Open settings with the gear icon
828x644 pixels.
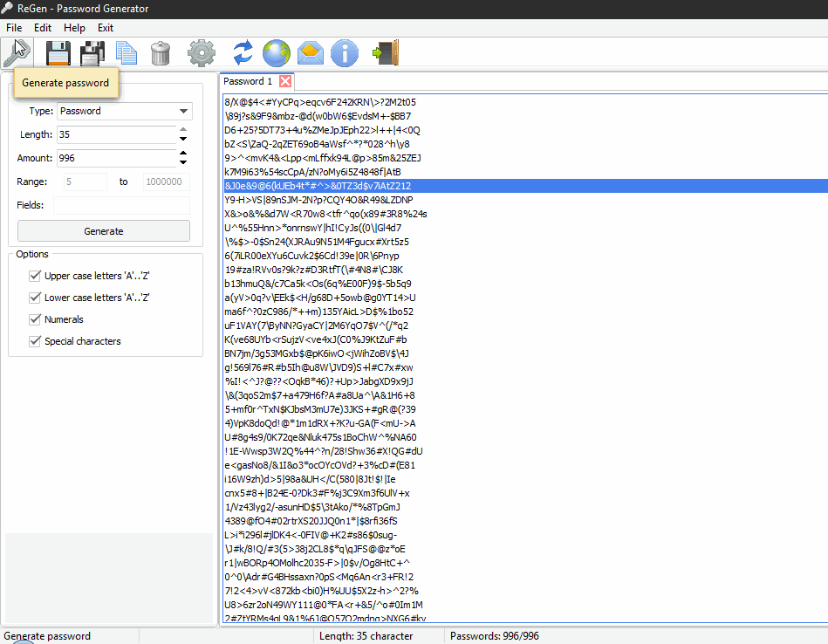202,53
